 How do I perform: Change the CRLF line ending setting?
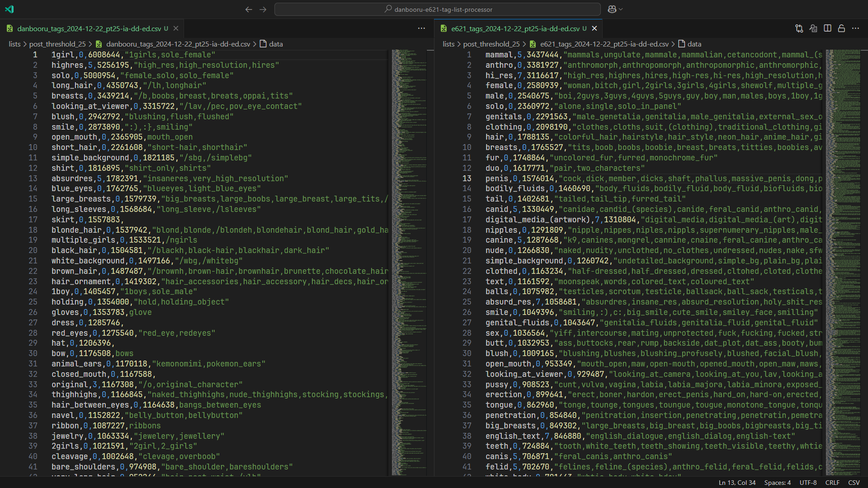pyautogui.click(x=832, y=483)
